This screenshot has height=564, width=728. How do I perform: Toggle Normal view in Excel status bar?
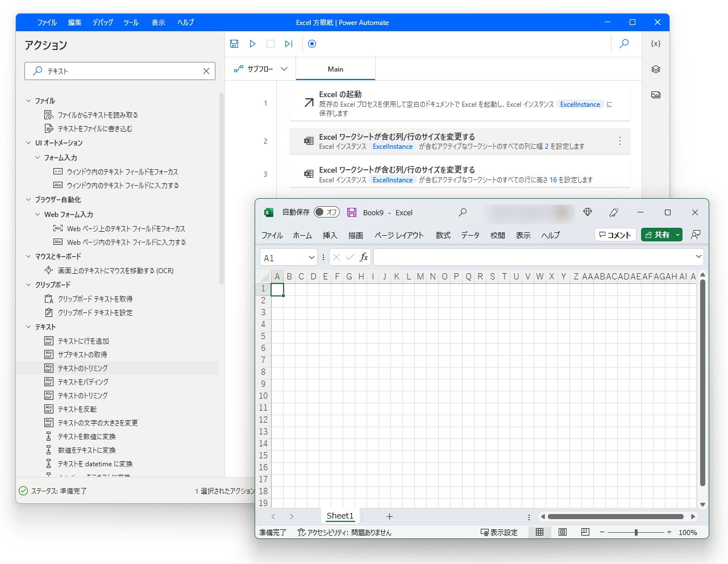[539, 532]
